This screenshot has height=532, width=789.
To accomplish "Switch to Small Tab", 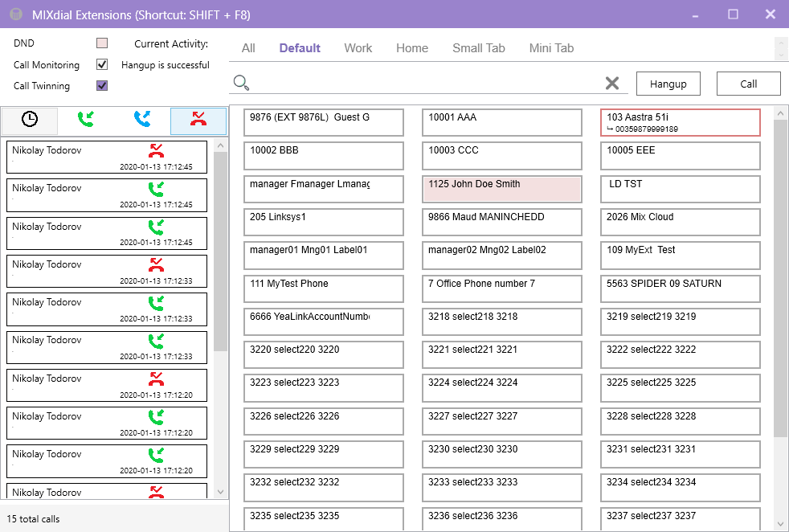I will 479,48.
